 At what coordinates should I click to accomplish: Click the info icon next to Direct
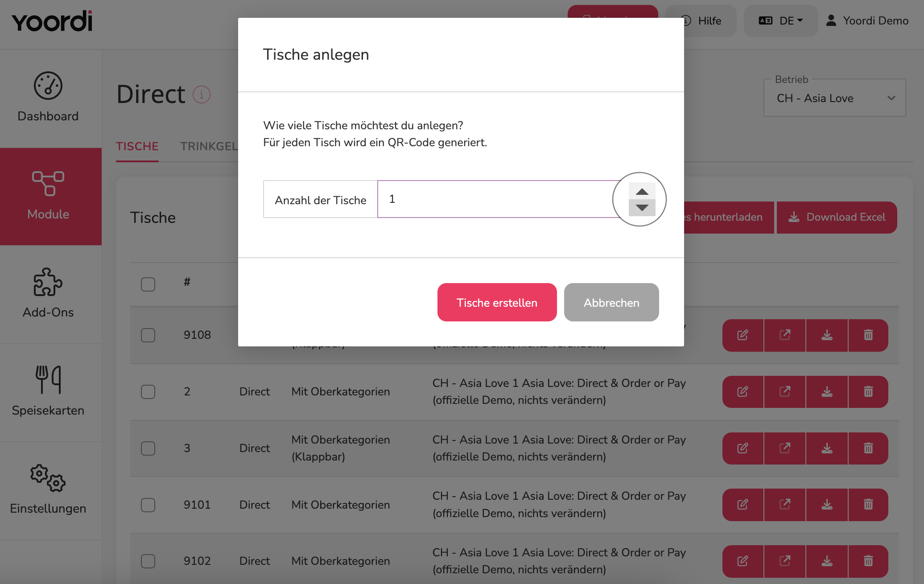[201, 95]
